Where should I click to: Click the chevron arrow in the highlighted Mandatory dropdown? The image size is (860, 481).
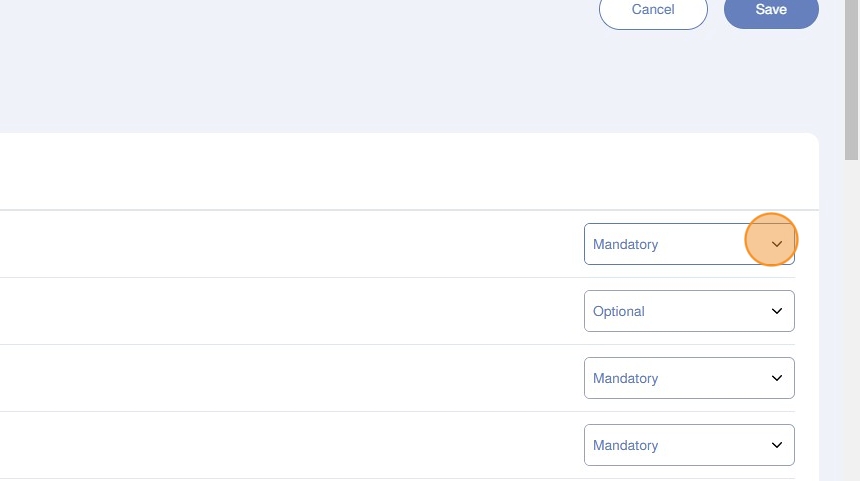(777, 244)
